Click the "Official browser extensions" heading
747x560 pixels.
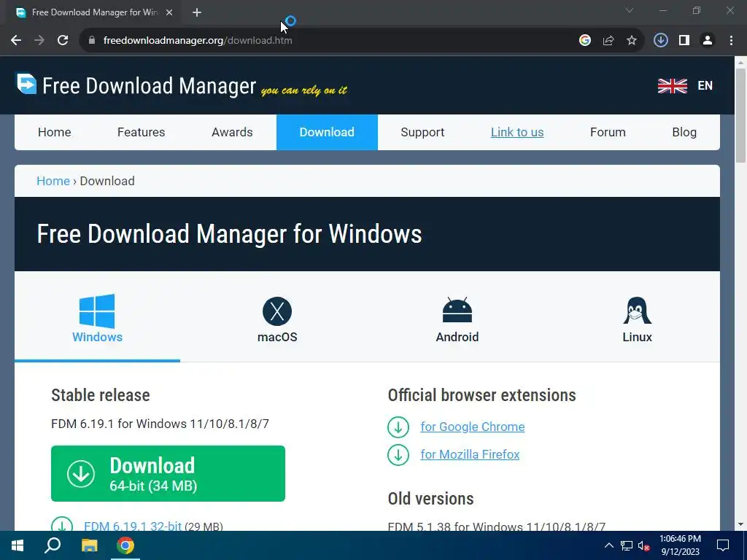pos(481,394)
